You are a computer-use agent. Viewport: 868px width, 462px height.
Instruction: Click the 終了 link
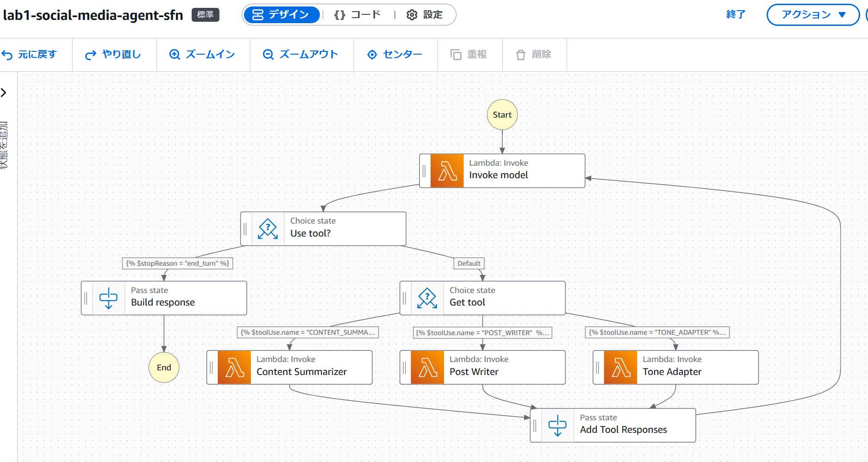(x=736, y=15)
